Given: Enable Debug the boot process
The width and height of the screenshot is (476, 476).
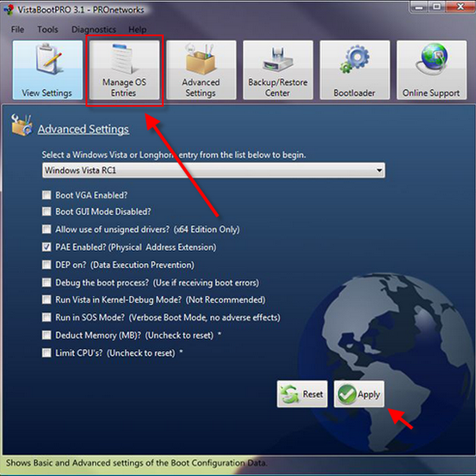Looking at the screenshot, I should [x=46, y=282].
